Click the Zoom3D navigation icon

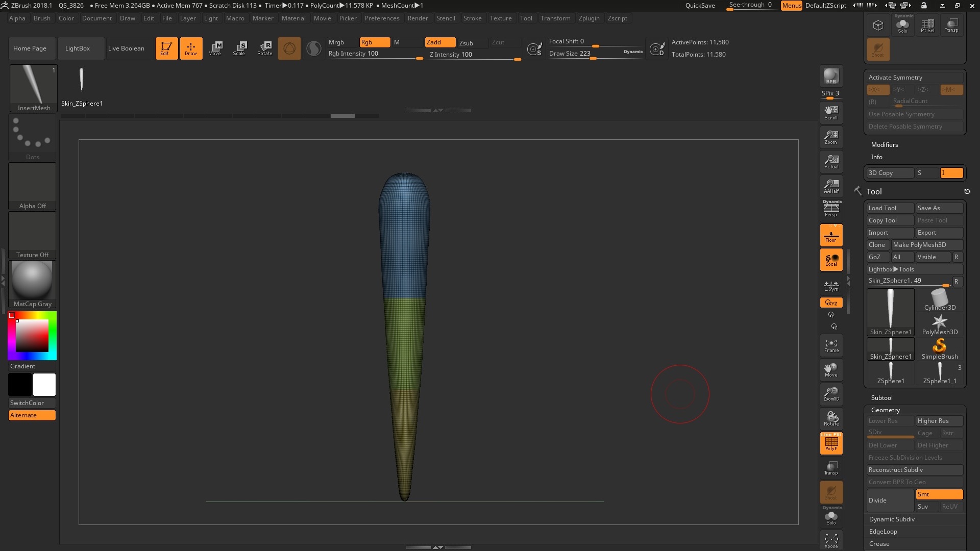click(831, 394)
